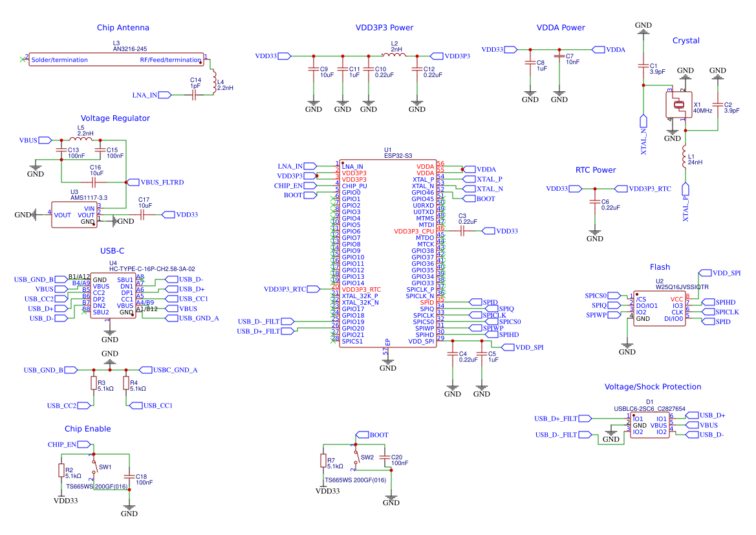
Task: Select the L4 2.2nH inductor symbol
Action: (214, 82)
